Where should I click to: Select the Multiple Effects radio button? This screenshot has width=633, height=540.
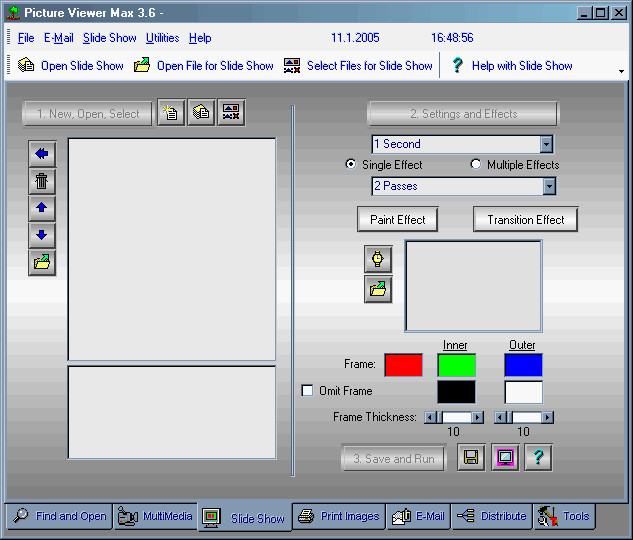click(x=476, y=164)
